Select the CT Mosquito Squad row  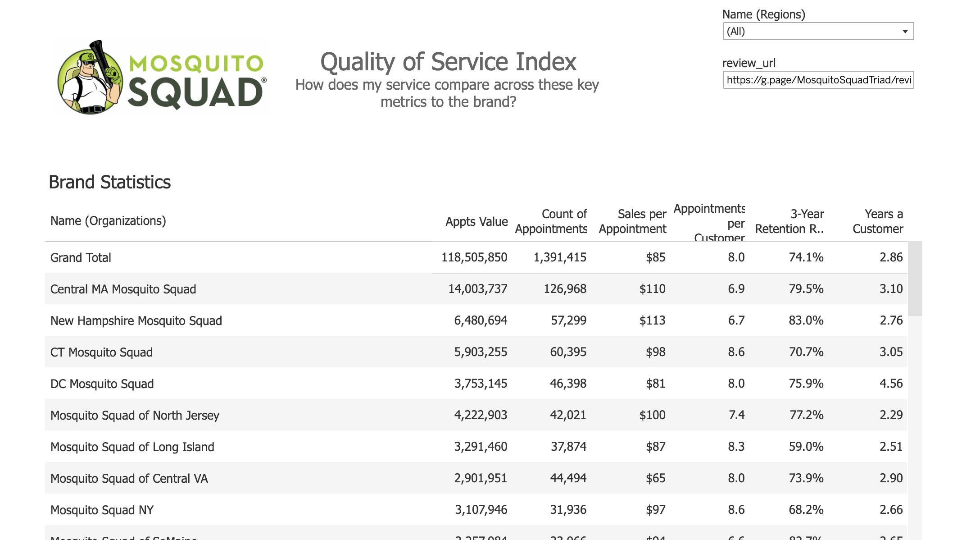[101, 352]
